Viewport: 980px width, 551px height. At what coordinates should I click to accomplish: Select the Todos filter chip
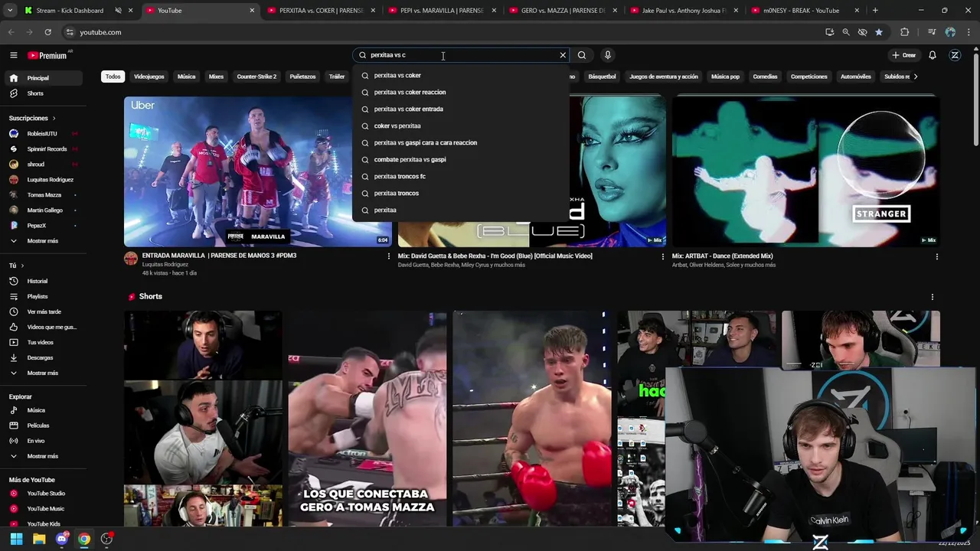click(x=113, y=77)
